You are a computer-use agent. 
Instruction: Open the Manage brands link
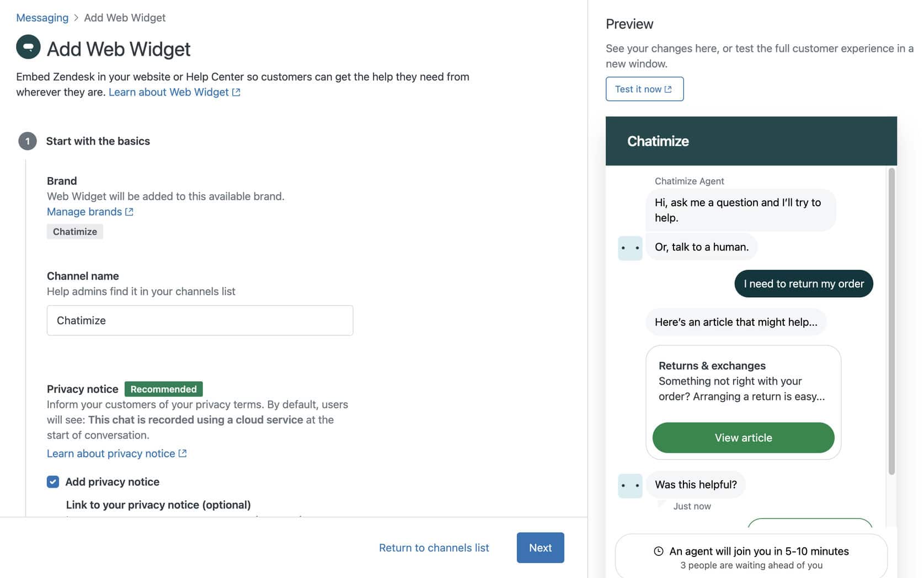(84, 212)
